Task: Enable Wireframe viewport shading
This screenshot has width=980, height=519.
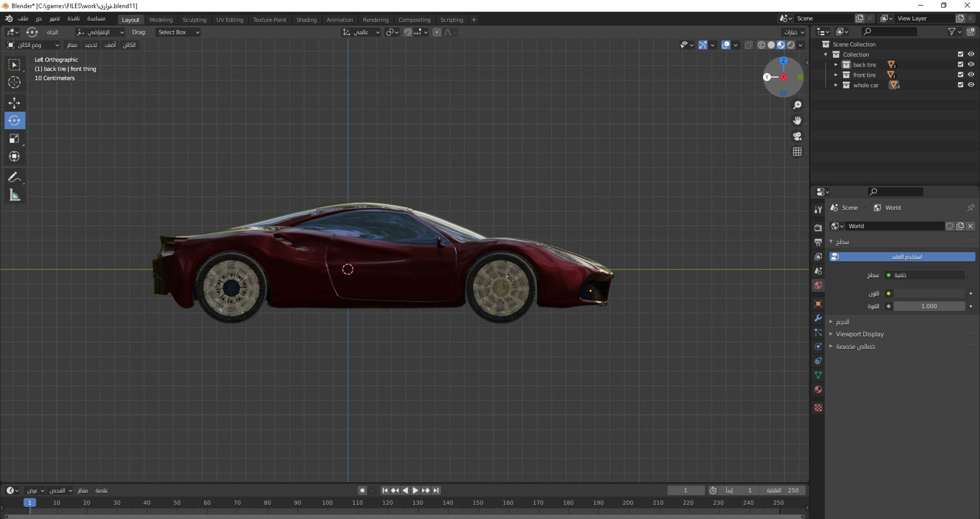Action: click(762, 45)
